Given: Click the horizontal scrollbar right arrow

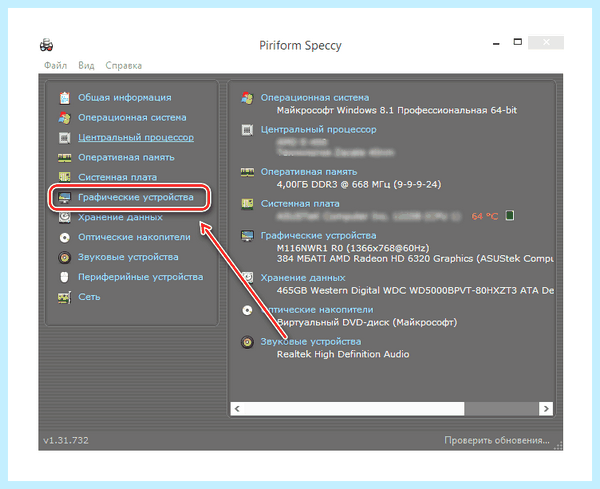Looking at the screenshot, I should (546, 409).
